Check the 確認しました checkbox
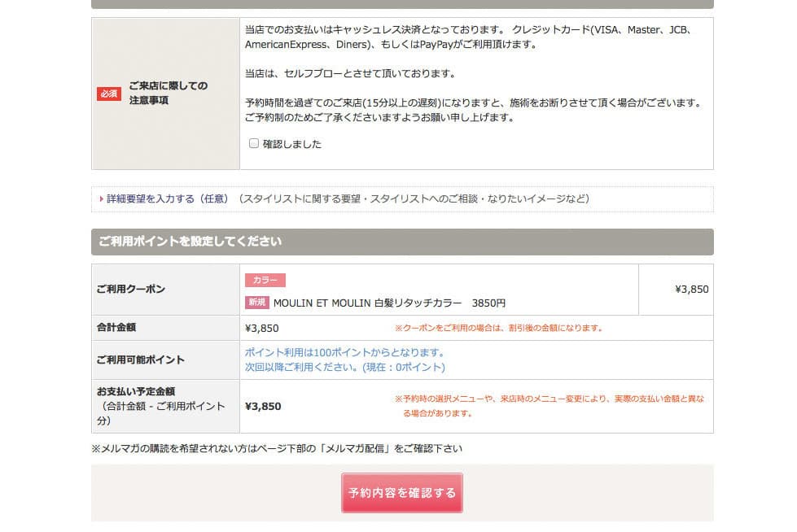The height and width of the screenshot is (532, 797). click(x=254, y=144)
